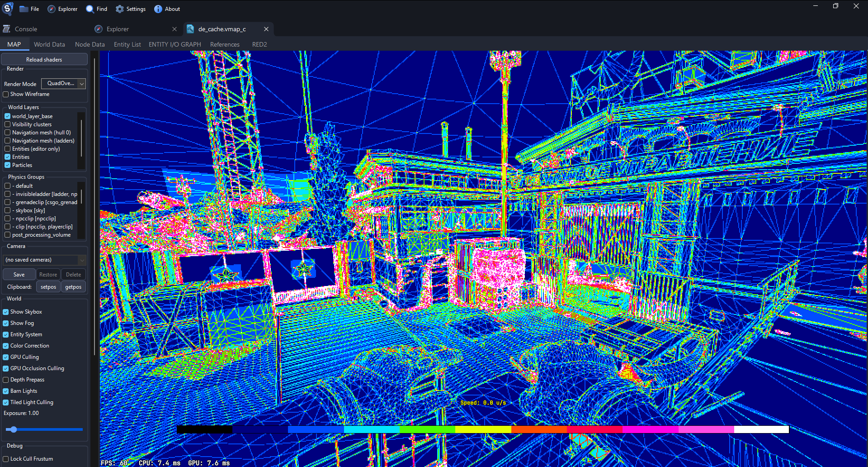Viewport: 868px width, 467px height.
Task: Toggle the Lock Cull Frustum checkbox
Action: pos(6,459)
